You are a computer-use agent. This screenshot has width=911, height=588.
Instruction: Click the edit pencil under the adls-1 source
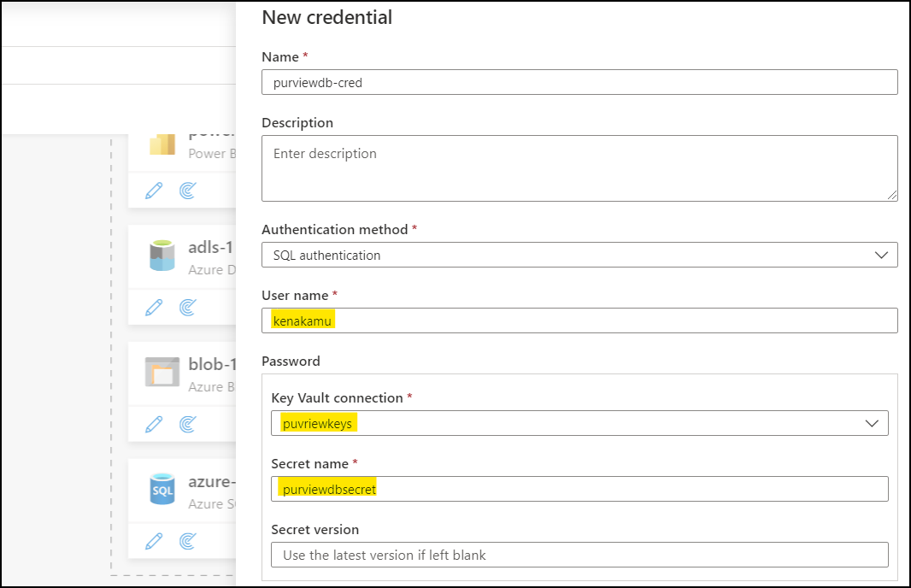[154, 308]
